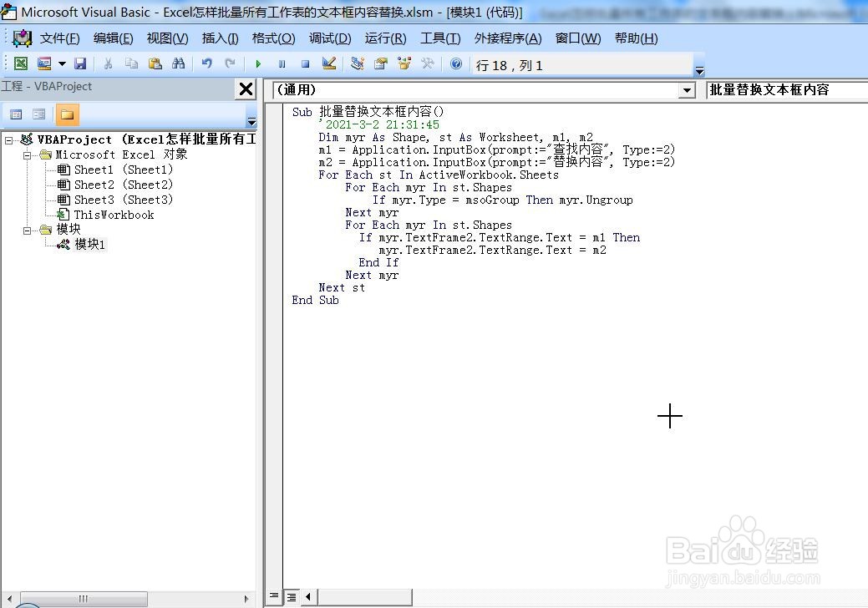Viewport: 868px width, 608px height.
Task: Open the 批量替换文本框内容 procedure combo box
Action: coord(787,89)
